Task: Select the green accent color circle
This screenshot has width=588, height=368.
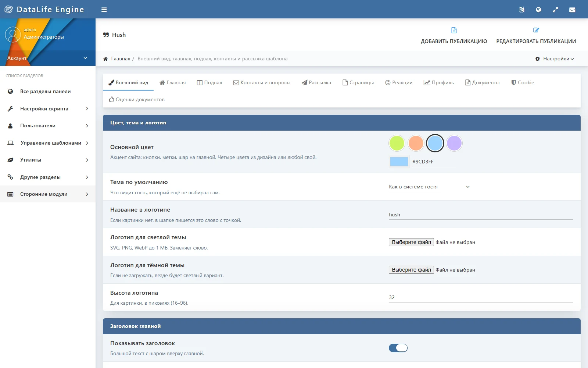Action: pyautogui.click(x=397, y=143)
